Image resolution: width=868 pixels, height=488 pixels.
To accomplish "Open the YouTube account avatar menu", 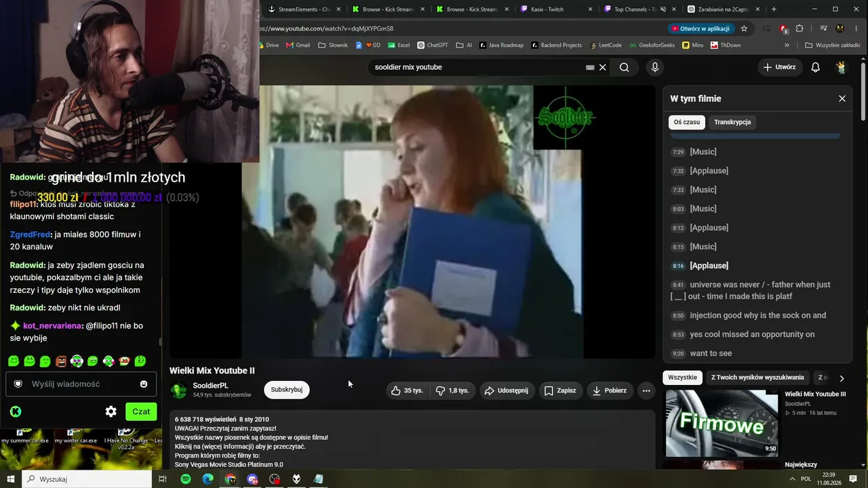I will [842, 67].
